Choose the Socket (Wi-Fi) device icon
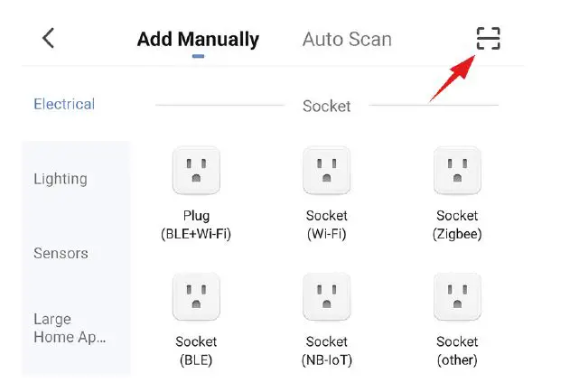 coord(326,170)
